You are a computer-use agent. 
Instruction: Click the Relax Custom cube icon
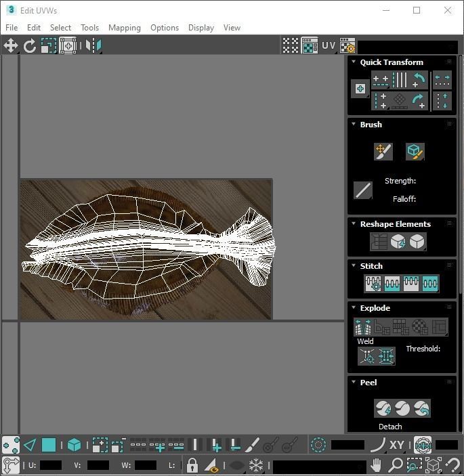click(x=417, y=242)
